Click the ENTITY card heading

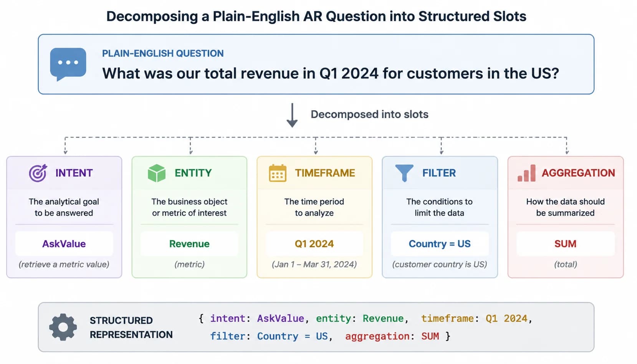click(x=193, y=173)
